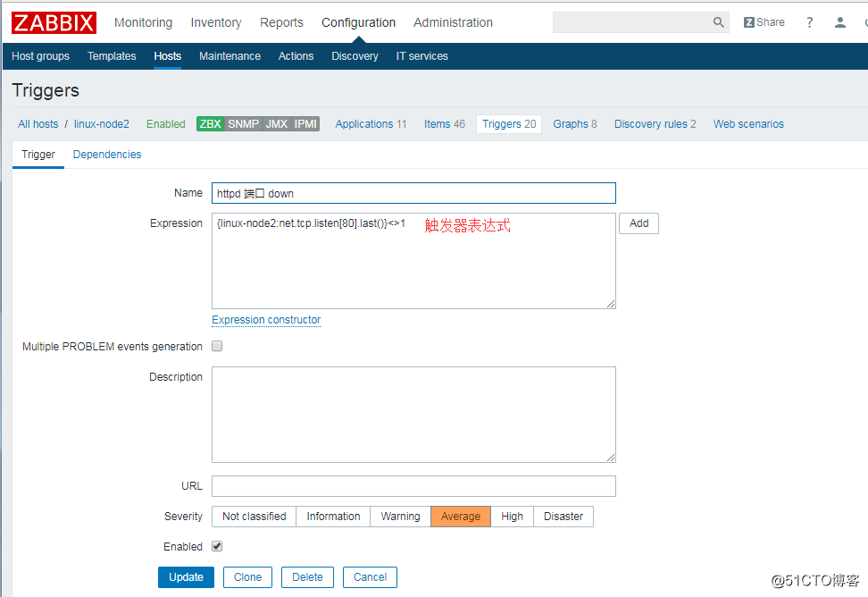Open linux-node2 host link
This screenshot has width=868, height=597.
[x=101, y=124]
